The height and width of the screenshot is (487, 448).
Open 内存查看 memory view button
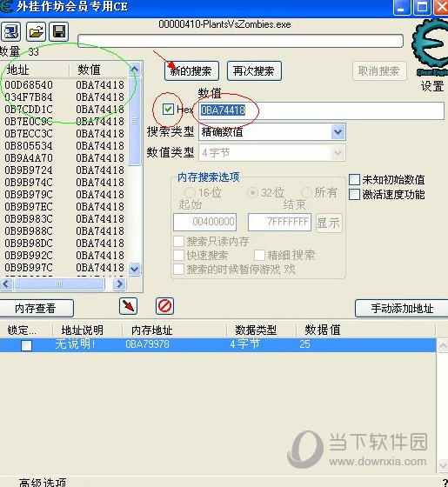click(36, 308)
